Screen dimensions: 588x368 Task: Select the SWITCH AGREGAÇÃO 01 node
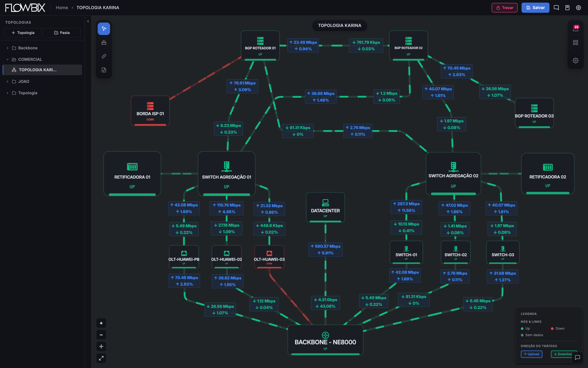[227, 174]
